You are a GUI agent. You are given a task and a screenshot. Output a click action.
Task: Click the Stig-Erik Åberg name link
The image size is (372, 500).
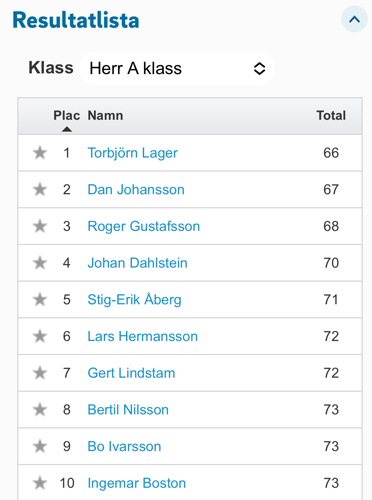(x=134, y=299)
